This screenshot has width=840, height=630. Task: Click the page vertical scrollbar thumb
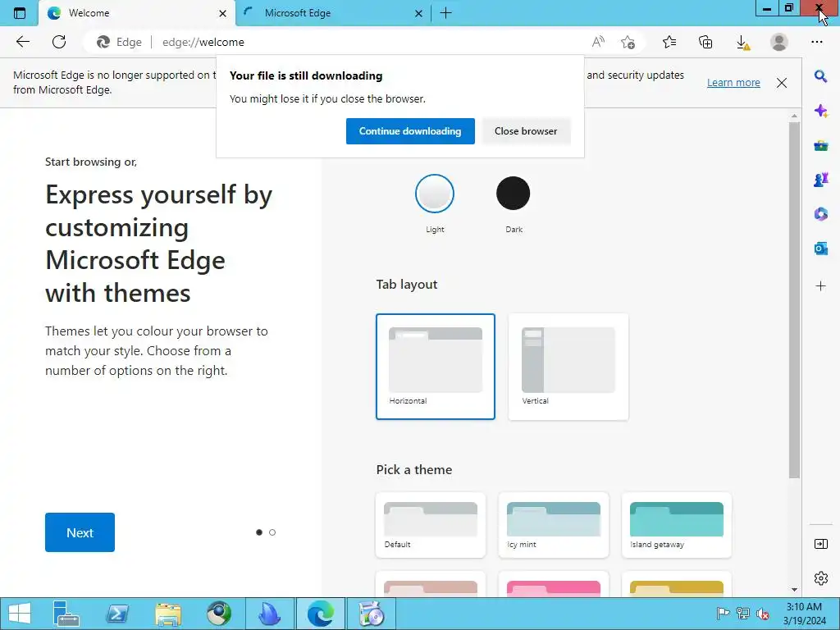coord(794,300)
